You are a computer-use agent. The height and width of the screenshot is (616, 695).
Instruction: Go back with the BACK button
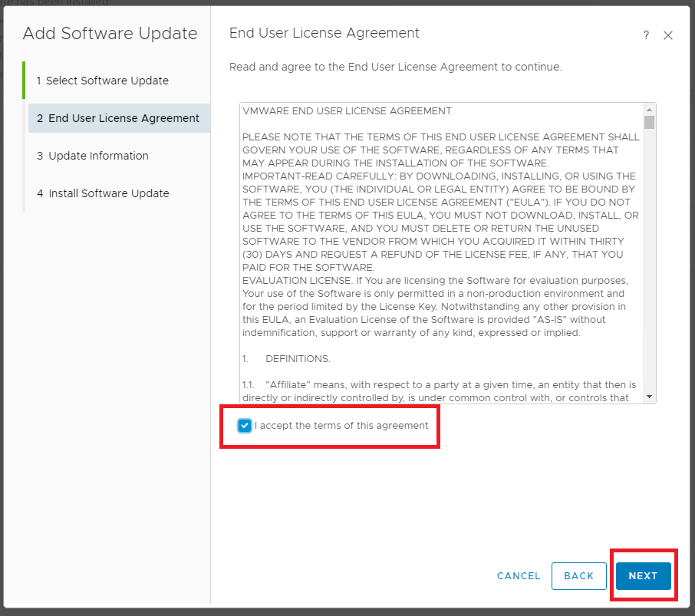pos(579,576)
